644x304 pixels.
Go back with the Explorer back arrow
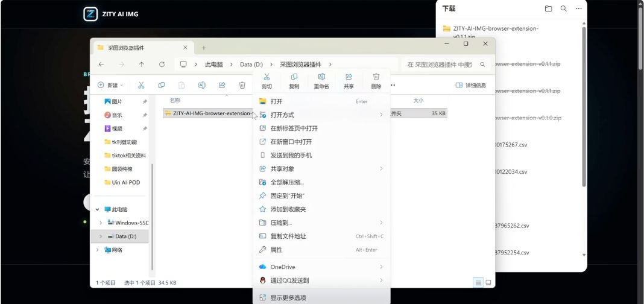click(x=101, y=65)
